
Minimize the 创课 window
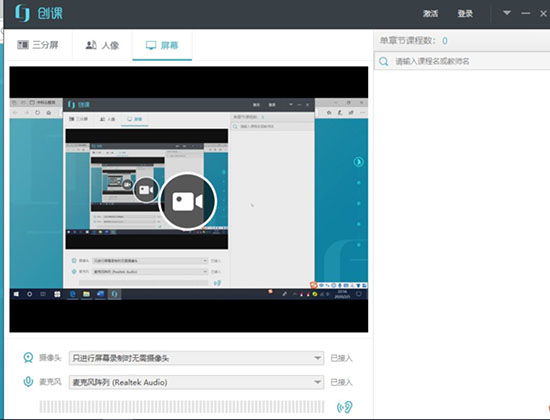(525, 13)
